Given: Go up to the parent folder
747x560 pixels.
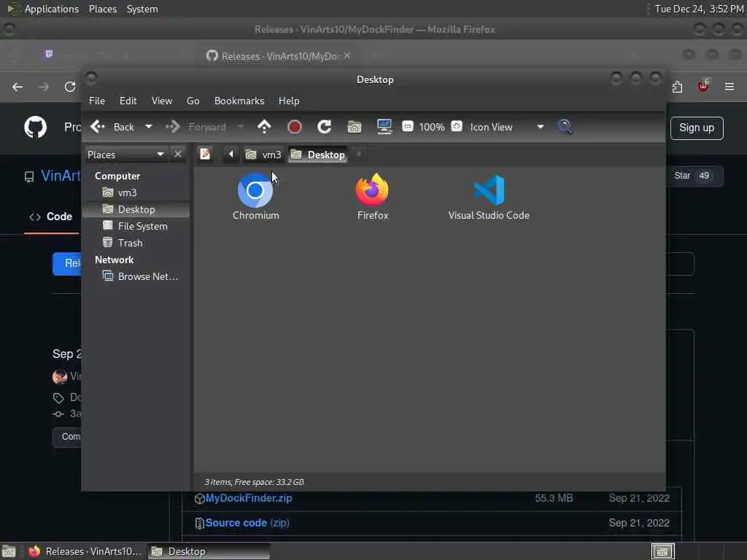Looking at the screenshot, I should tap(264, 127).
